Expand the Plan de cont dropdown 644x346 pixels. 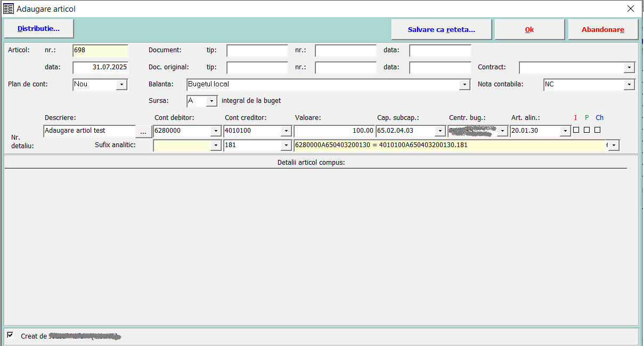click(x=122, y=85)
